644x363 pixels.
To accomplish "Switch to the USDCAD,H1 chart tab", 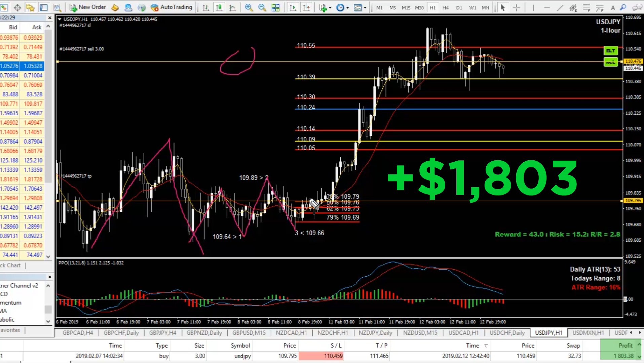I will point(463,333).
